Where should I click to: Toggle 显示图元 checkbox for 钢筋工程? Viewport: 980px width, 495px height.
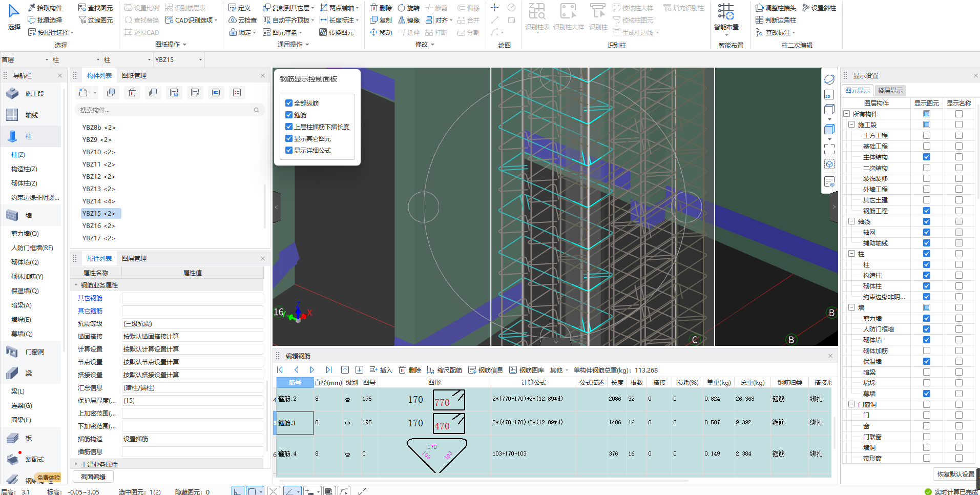click(927, 211)
